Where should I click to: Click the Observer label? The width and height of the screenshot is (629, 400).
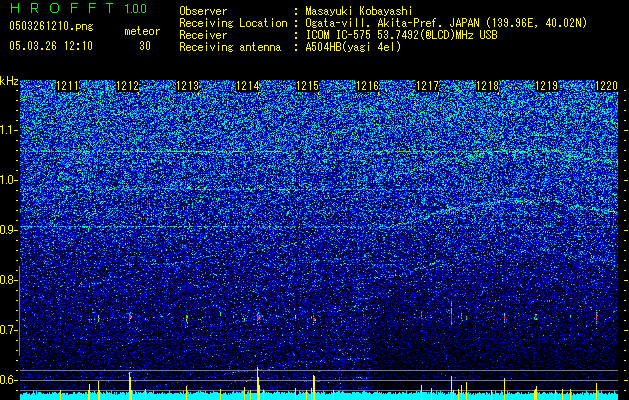tap(203, 11)
